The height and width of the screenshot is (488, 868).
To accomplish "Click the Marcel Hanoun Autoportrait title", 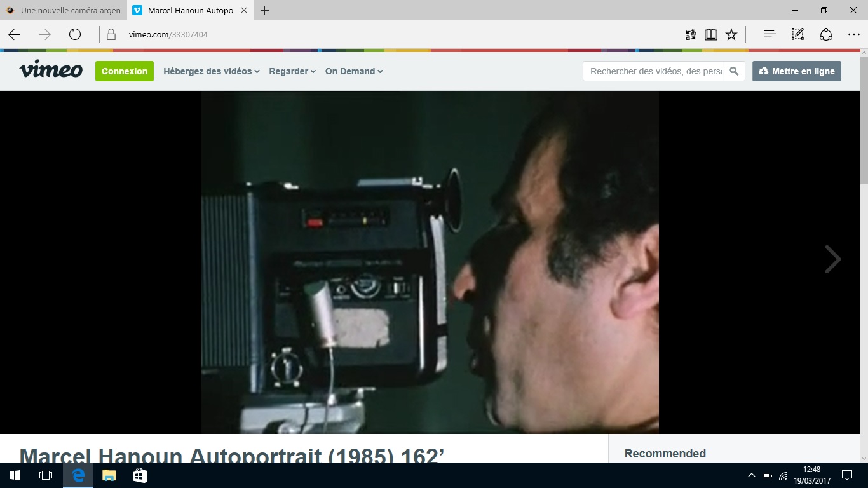I will [232, 454].
